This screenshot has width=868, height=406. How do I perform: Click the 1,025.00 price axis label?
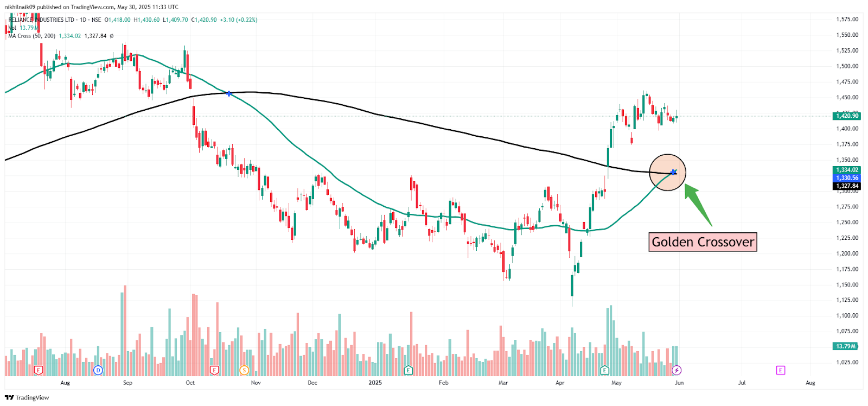[x=847, y=363]
